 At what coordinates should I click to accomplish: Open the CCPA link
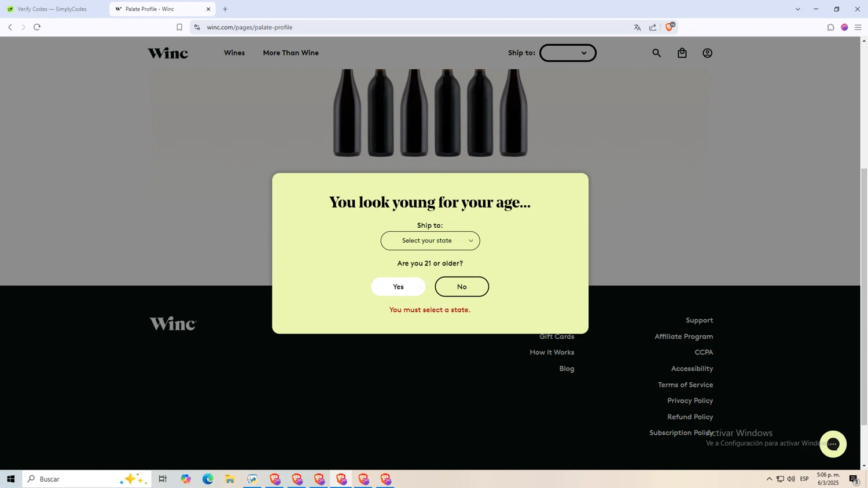click(704, 352)
